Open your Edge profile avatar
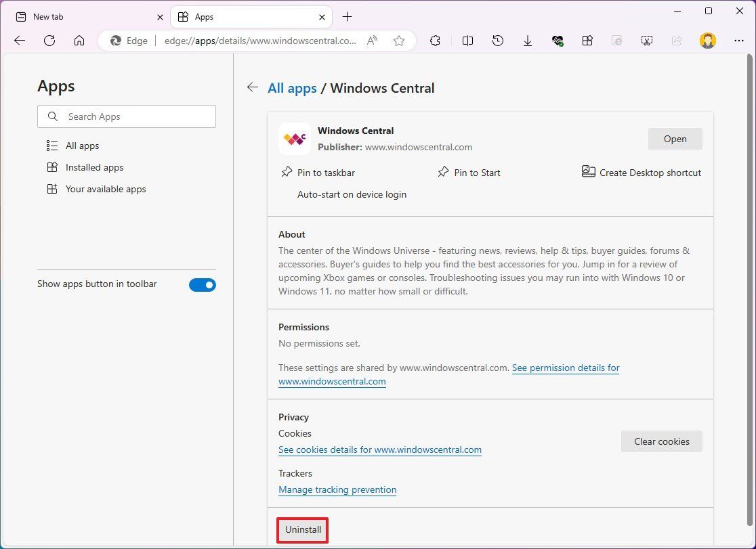 tap(707, 41)
